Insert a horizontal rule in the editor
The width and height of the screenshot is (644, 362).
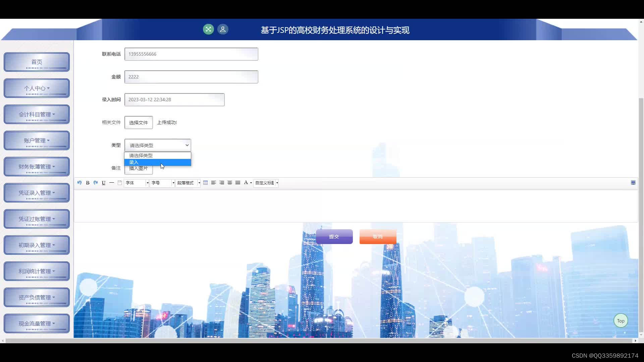(x=112, y=183)
